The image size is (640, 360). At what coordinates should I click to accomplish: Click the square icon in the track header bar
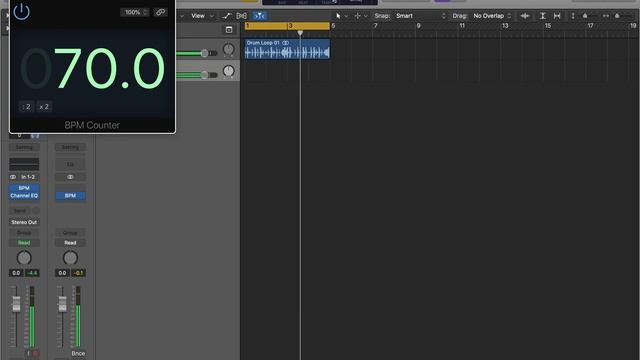229,29
